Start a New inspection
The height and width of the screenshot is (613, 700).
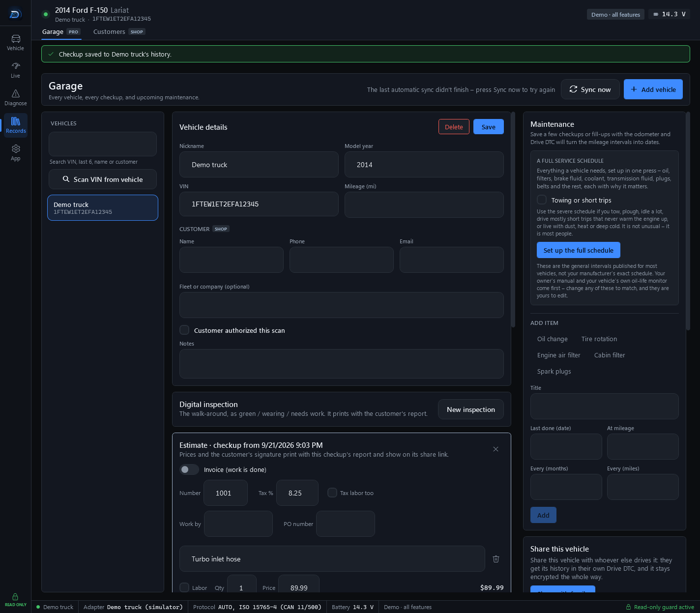coord(470,409)
